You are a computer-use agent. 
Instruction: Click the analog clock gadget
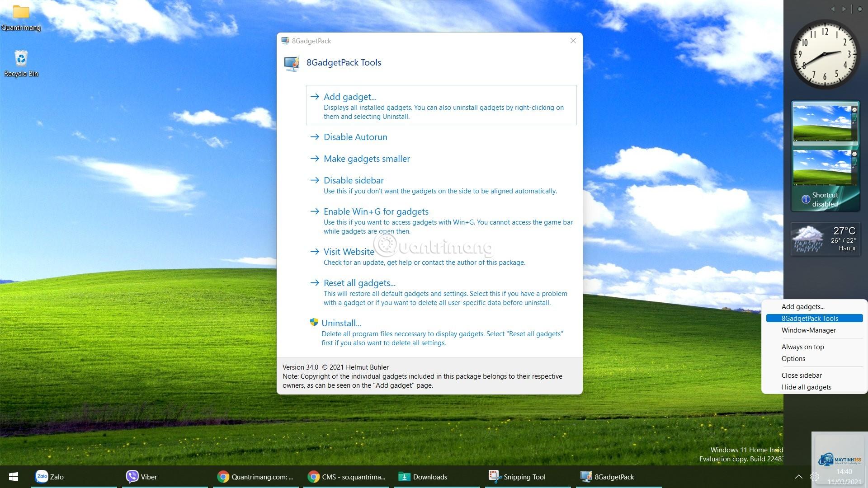point(825,54)
